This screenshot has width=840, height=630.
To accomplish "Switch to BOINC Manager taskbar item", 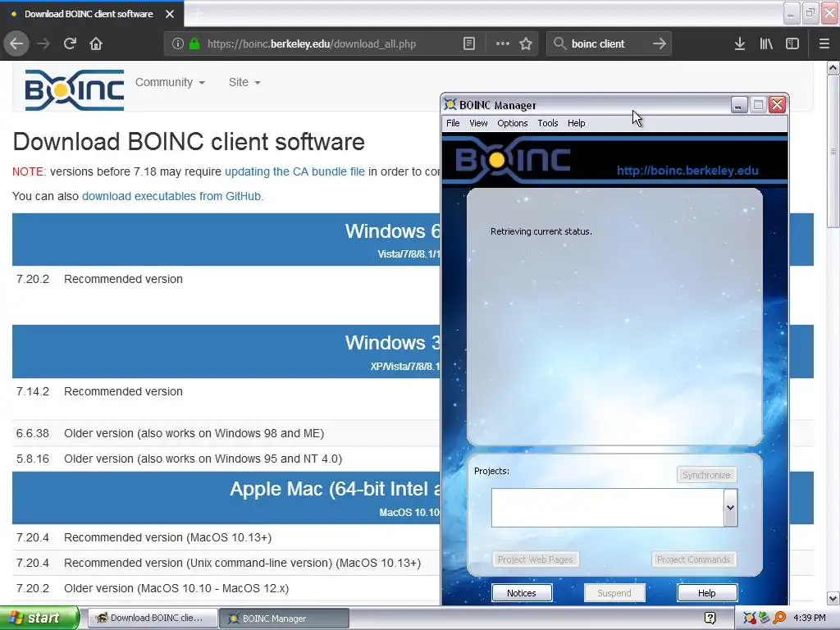I will coord(285,618).
